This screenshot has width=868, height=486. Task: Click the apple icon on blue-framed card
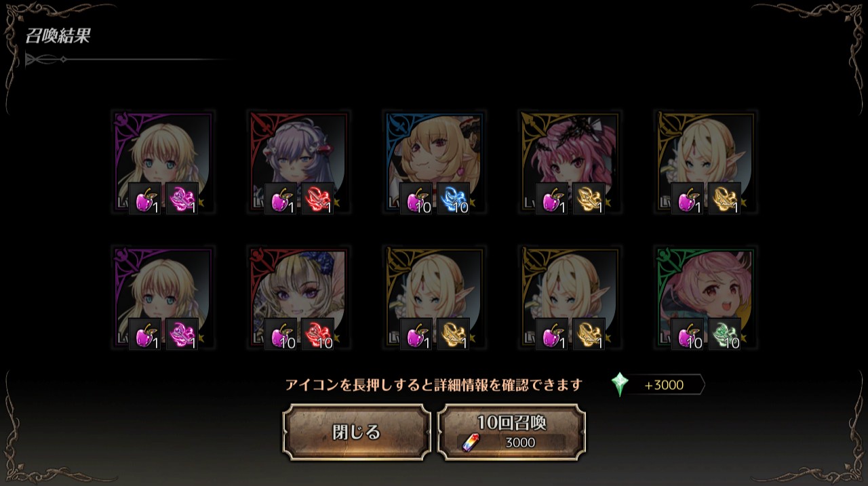[x=416, y=199]
